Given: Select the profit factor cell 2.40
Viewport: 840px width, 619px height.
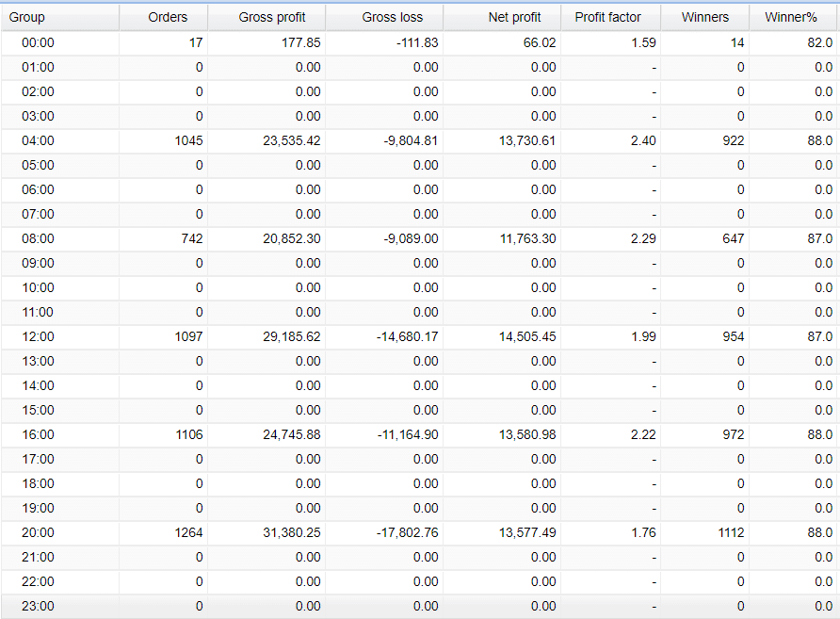Looking at the screenshot, I should (643, 140).
